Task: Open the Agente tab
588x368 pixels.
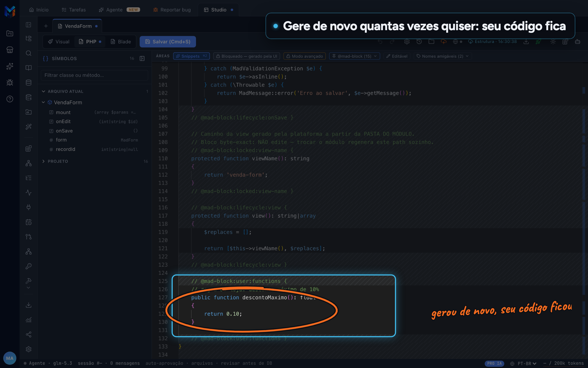Action: pyautogui.click(x=119, y=10)
